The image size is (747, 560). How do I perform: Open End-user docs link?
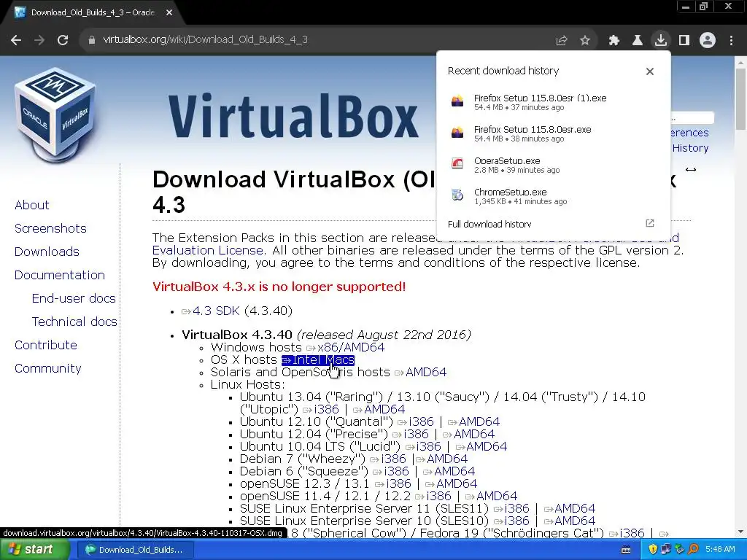pyautogui.click(x=74, y=298)
